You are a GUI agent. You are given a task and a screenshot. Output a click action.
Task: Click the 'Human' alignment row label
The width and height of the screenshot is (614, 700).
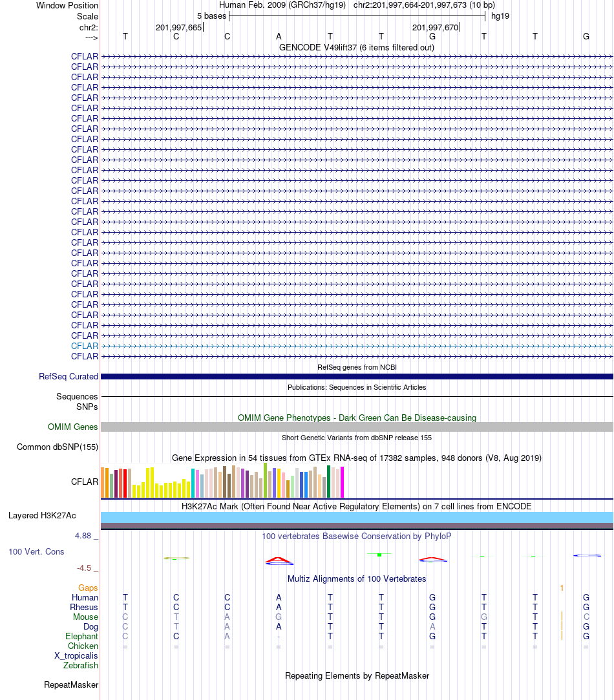coord(85,597)
